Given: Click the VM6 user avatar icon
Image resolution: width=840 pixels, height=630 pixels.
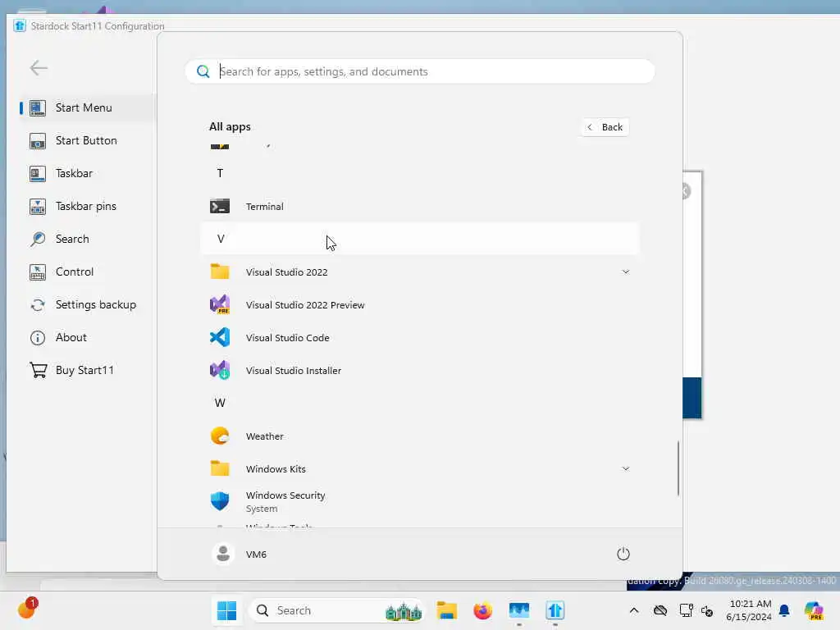Looking at the screenshot, I should coord(223,554).
